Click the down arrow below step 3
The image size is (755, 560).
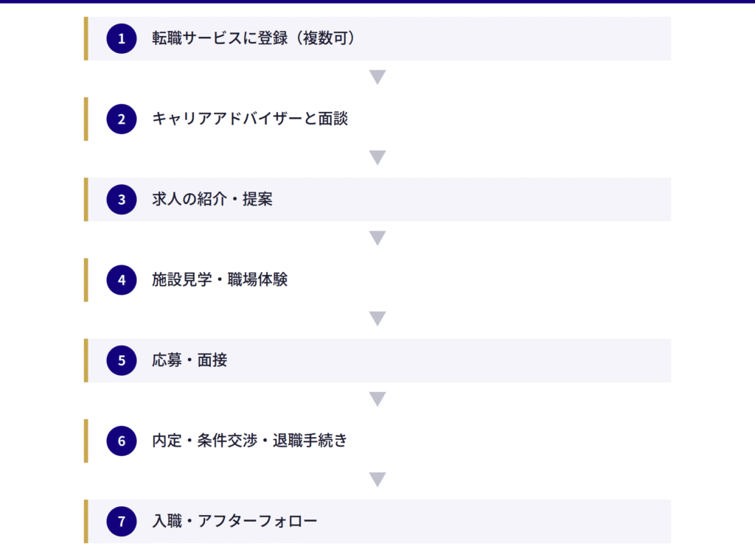pos(377,238)
